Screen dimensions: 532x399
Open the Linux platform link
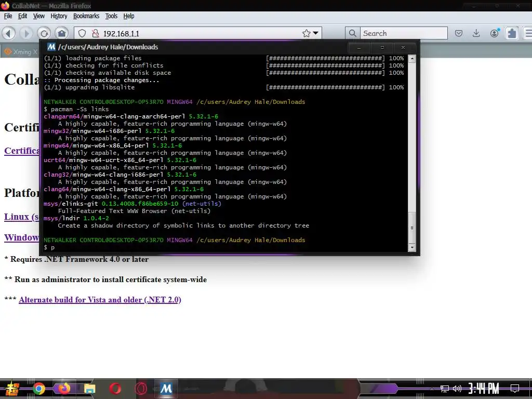tap(22, 217)
